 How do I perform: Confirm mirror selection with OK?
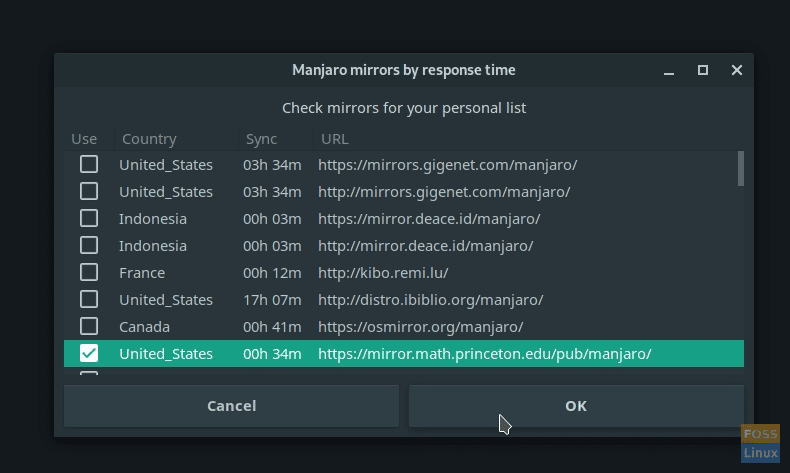(576, 406)
